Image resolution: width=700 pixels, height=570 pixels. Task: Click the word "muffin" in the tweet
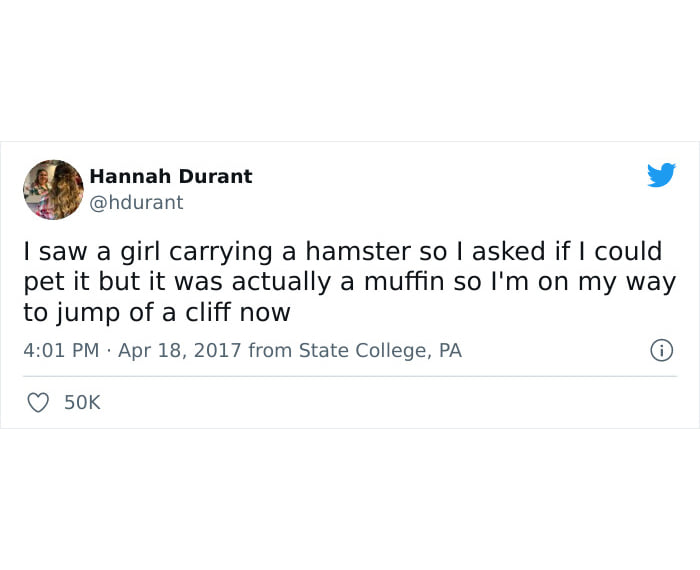coord(403,282)
